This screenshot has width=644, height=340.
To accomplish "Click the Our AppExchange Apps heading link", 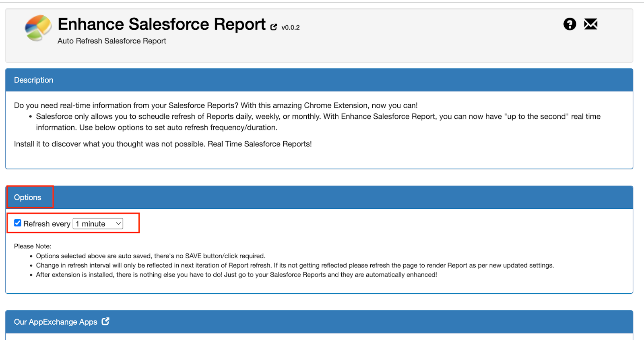I will pos(56,322).
